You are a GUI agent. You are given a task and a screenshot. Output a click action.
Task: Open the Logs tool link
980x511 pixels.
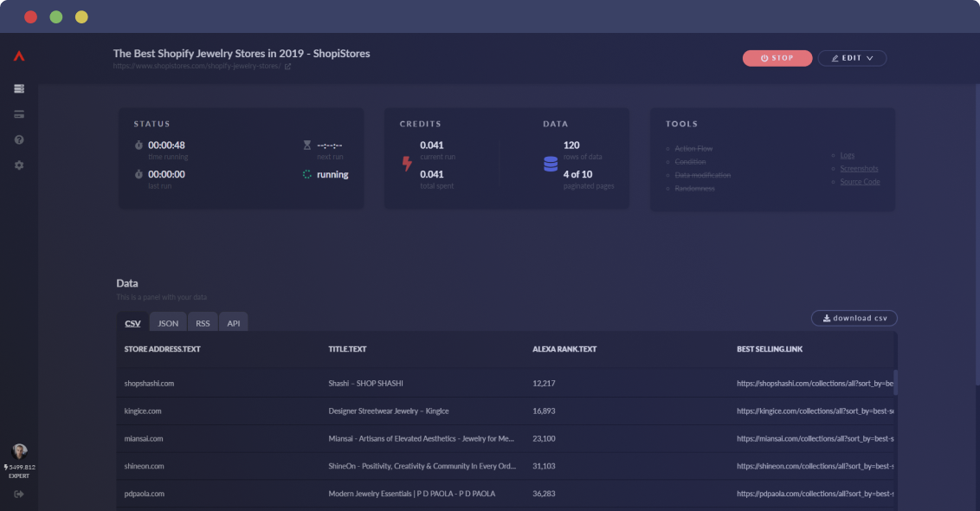pos(847,155)
